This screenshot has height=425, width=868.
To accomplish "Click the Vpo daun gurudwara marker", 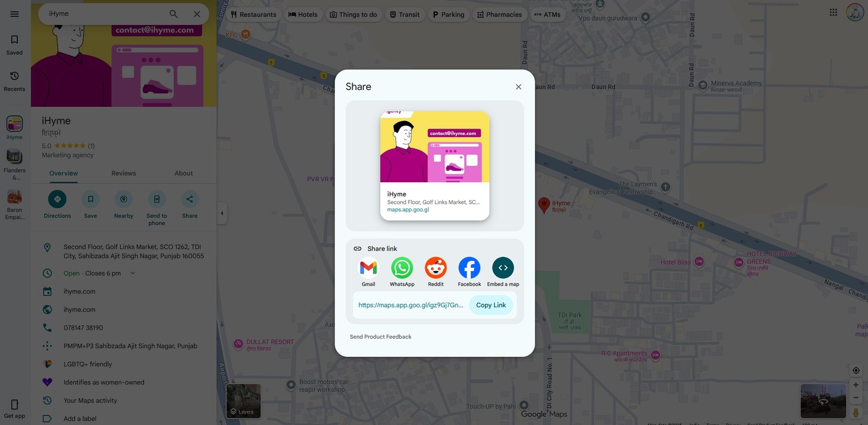I will point(646,17).
